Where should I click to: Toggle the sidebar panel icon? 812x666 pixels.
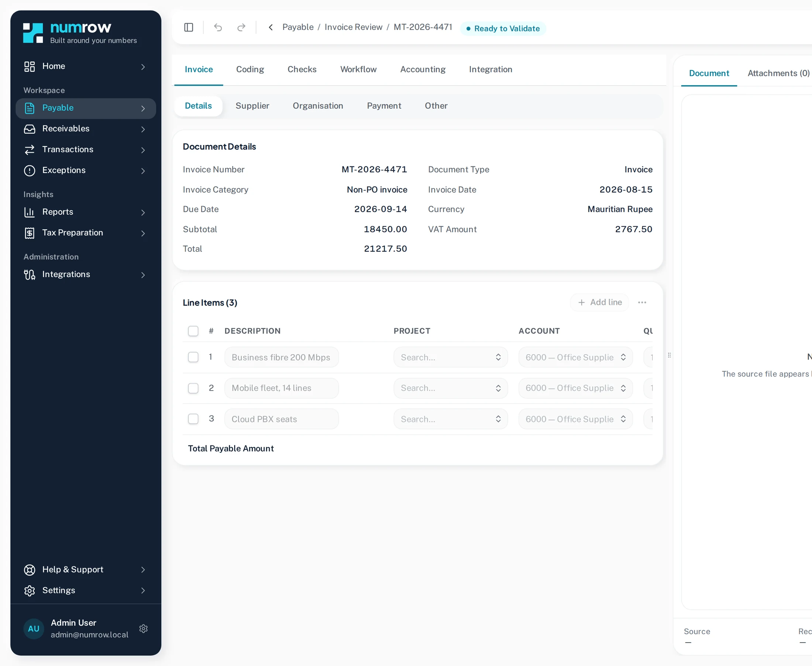[188, 27]
